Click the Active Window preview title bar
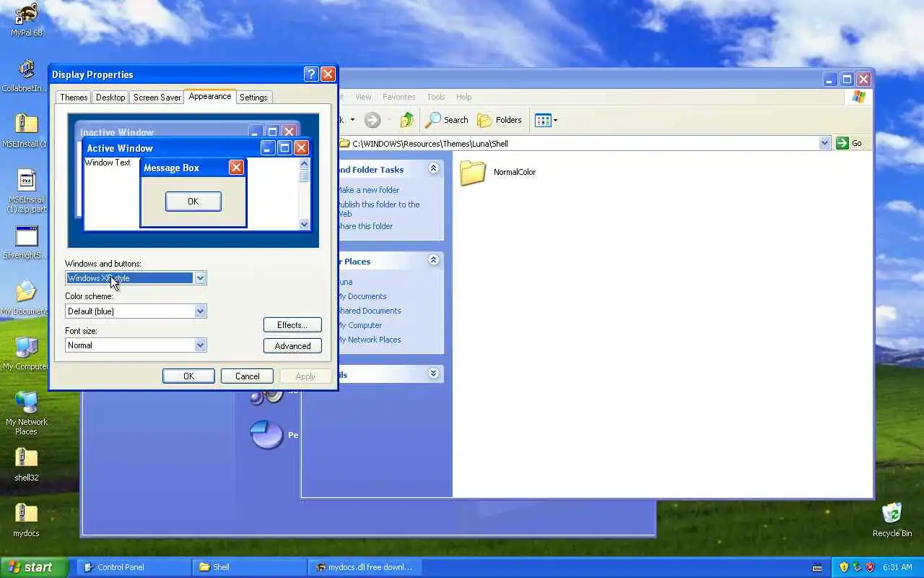Viewport: 924px width, 578px height. click(x=197, y=148)
